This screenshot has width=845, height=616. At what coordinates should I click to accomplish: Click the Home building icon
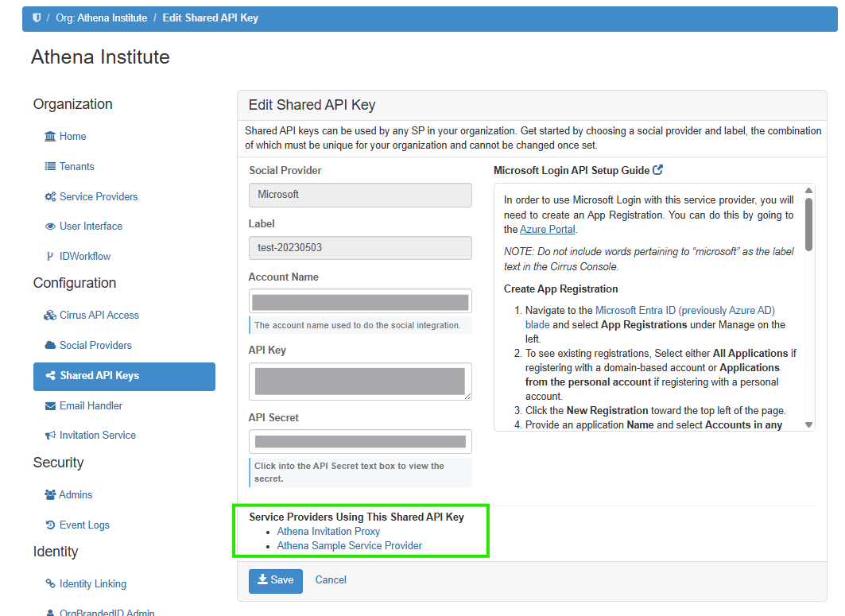pyautogui.click(x=51, y=137)
